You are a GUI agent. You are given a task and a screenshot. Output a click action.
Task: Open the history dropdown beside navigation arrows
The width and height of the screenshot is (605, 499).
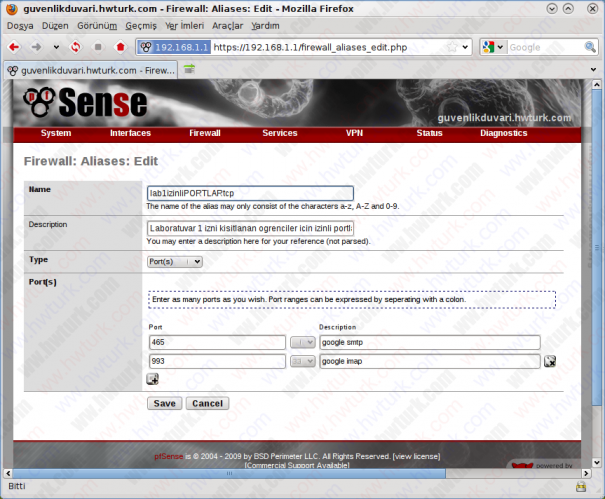[56, 47]
